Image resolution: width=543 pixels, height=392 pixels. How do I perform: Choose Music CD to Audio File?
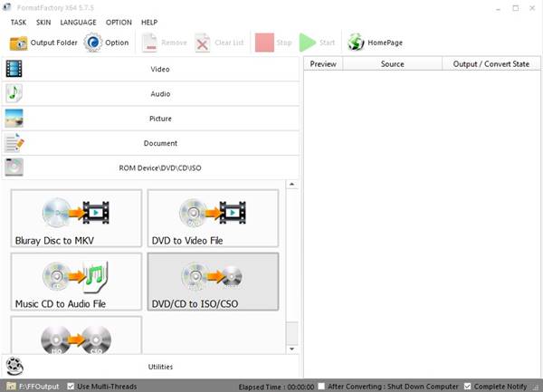76,282
